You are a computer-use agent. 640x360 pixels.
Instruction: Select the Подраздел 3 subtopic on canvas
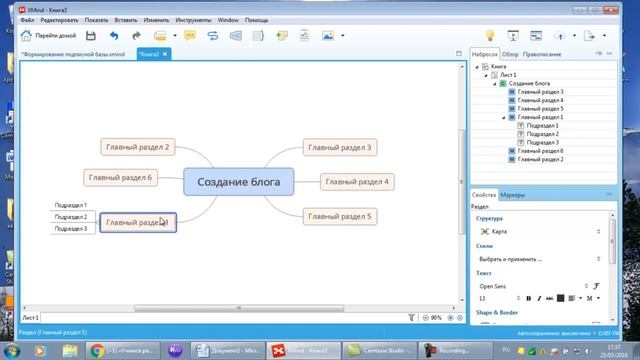coord(71,229)
